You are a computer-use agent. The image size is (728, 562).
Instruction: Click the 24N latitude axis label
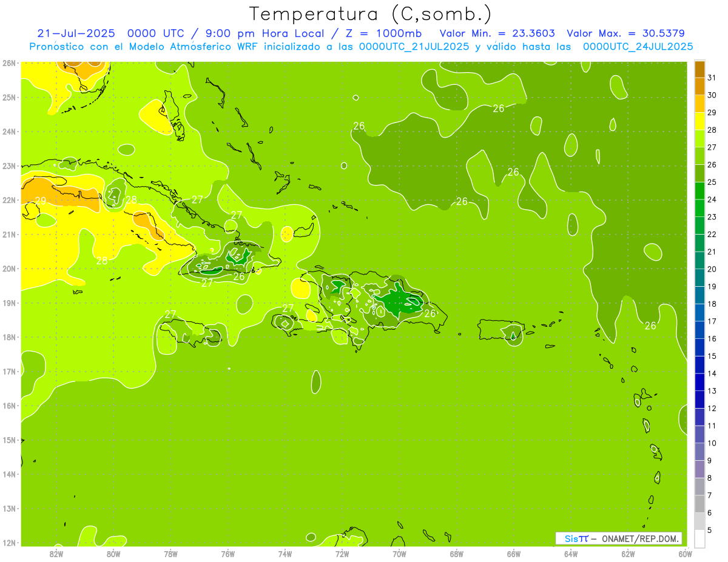[x=8, y=132]
